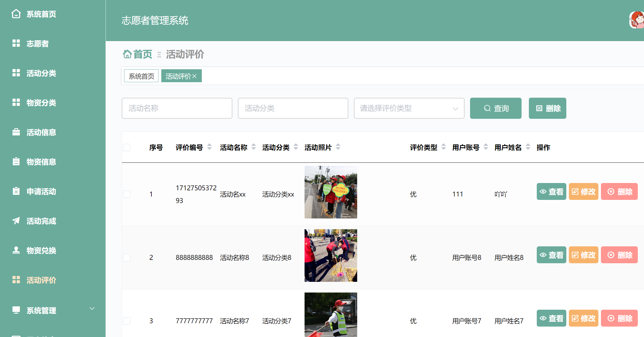Toggle the select-all checkbox in table header
This screenshot has width=644, height=337.
click(x=127, y=148)
